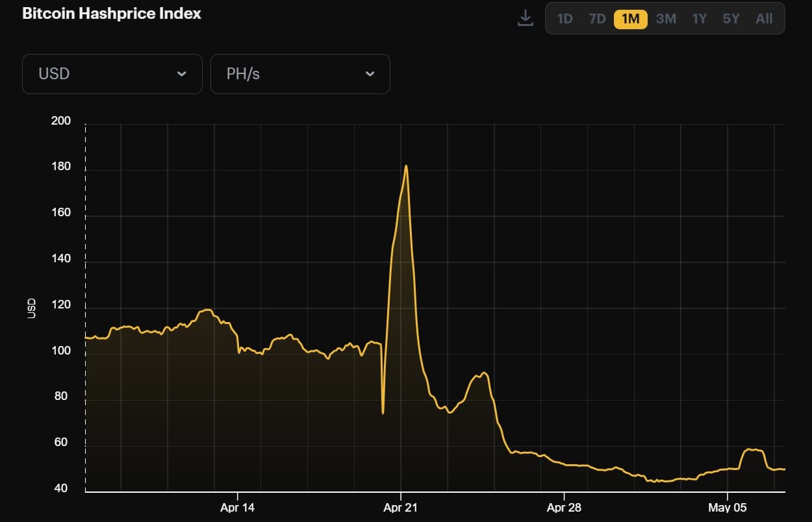Click the Bitcoin Hashprice Index title

click(x=112, y=14)
